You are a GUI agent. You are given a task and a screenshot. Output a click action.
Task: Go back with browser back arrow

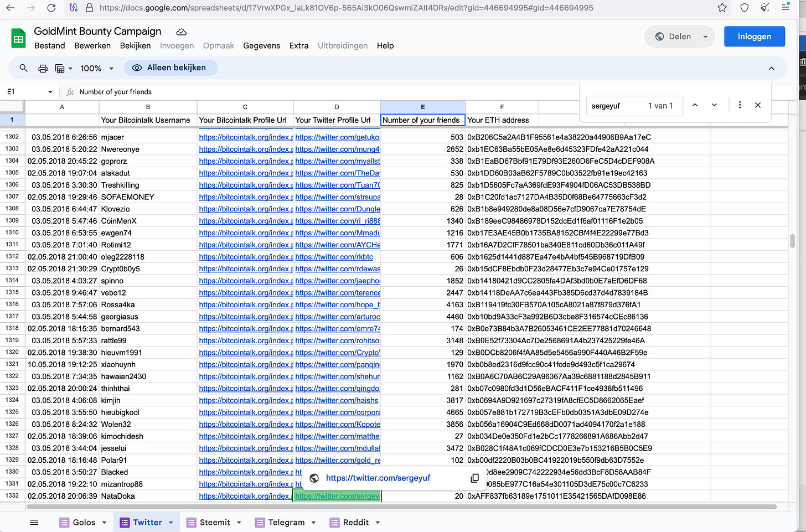pyautogui.click(x=11, y=8)
